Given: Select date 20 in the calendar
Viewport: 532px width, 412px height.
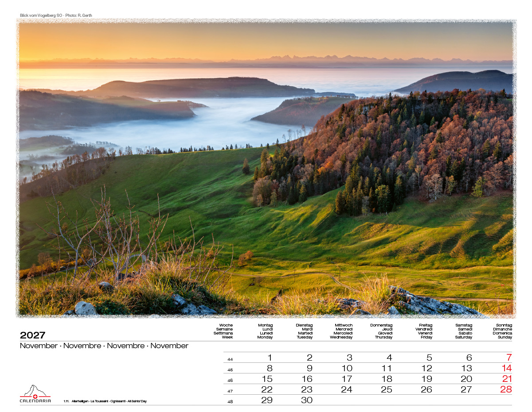Looking at the screenshot, I should pyautogui.click(x=466, y=379).
